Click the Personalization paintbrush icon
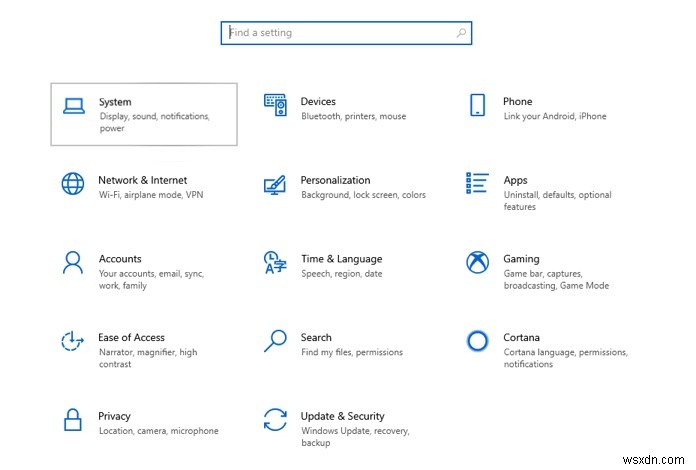This screenshot has width=696, height=470. (275, 184)
